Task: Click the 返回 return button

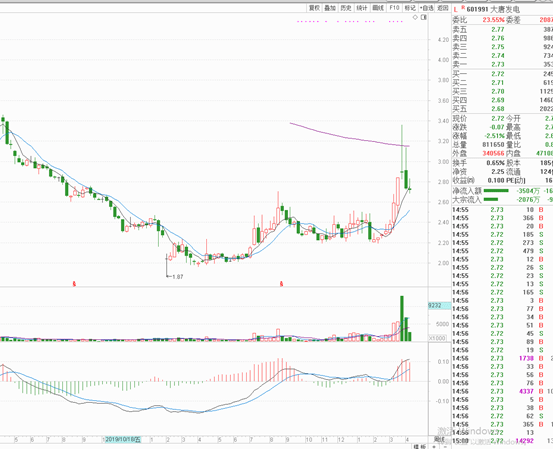Action: pos(443,8)
